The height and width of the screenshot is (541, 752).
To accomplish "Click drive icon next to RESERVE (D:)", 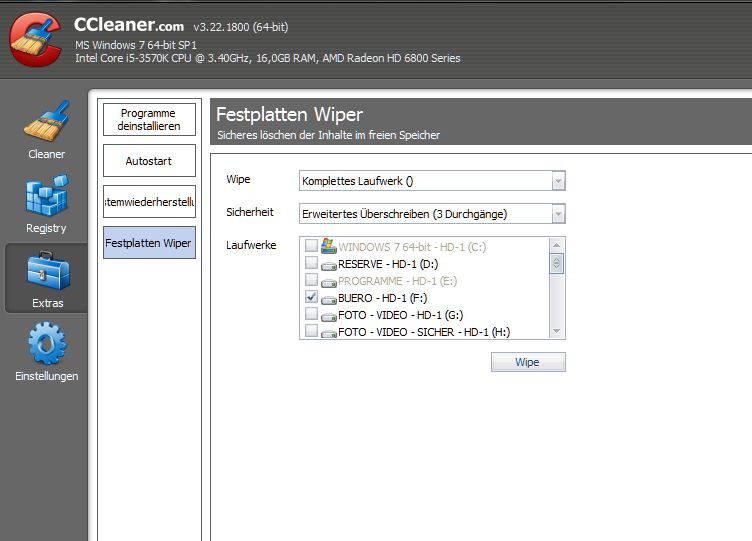I will [329, 265].
